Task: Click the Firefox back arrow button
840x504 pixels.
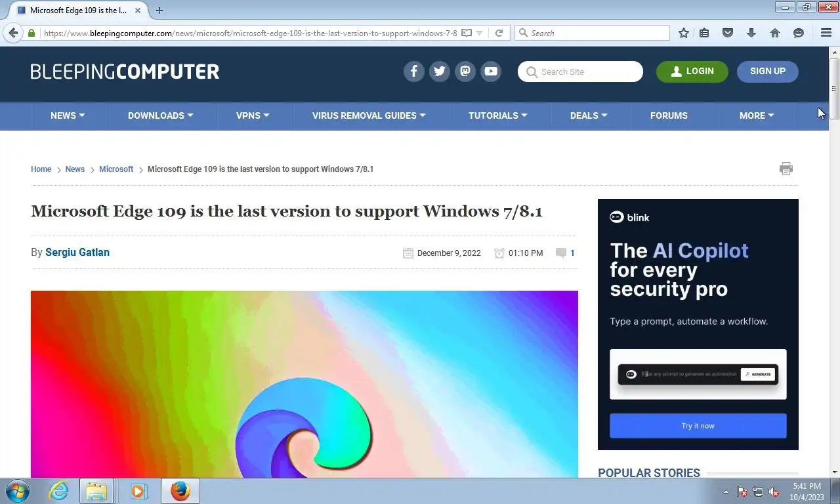Action: (x=13, y=33)
